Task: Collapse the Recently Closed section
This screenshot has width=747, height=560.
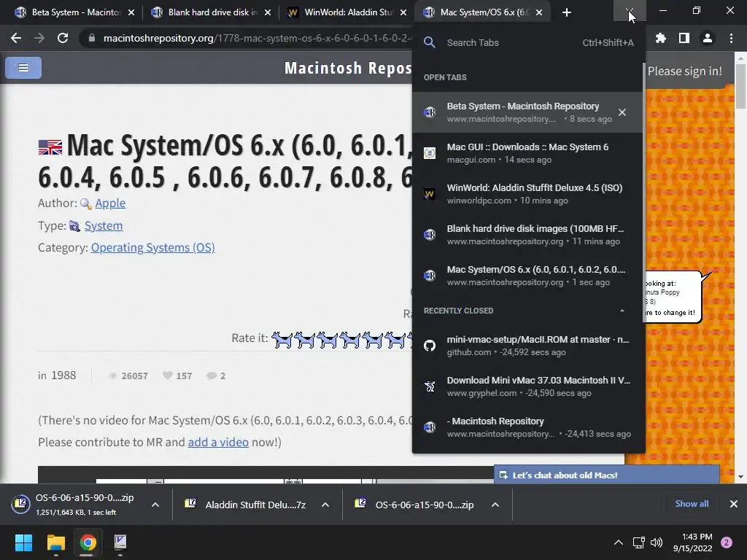Action: coord(622,311)
